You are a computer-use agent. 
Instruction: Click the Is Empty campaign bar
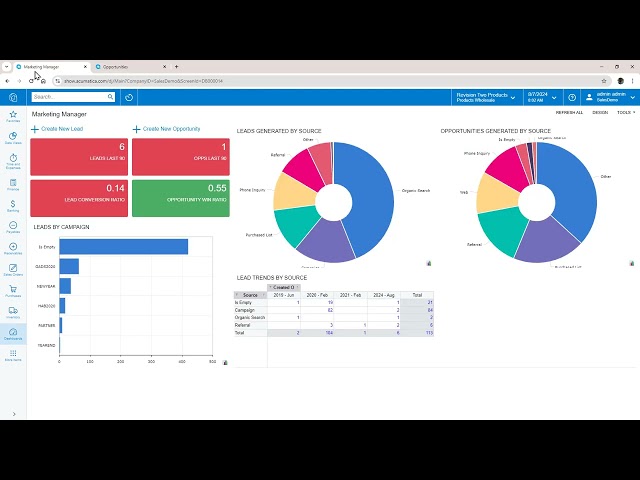click(x=124, y=247)
